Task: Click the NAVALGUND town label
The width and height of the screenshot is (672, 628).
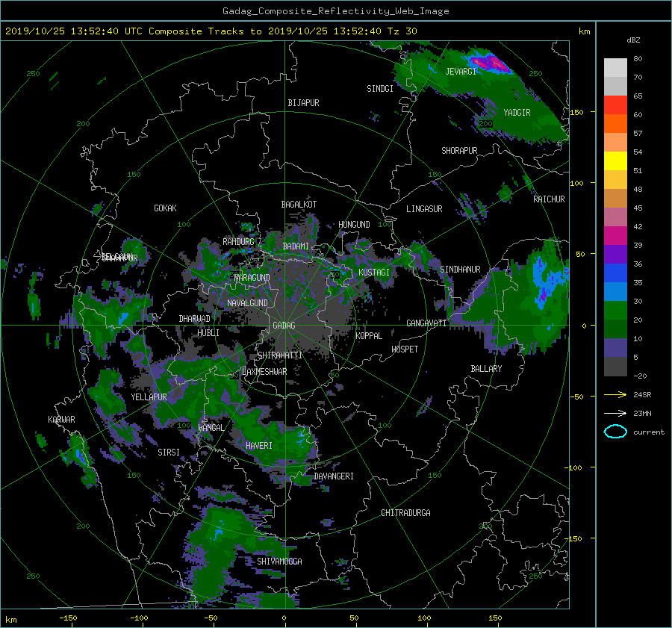Action: tap(247, 303)
